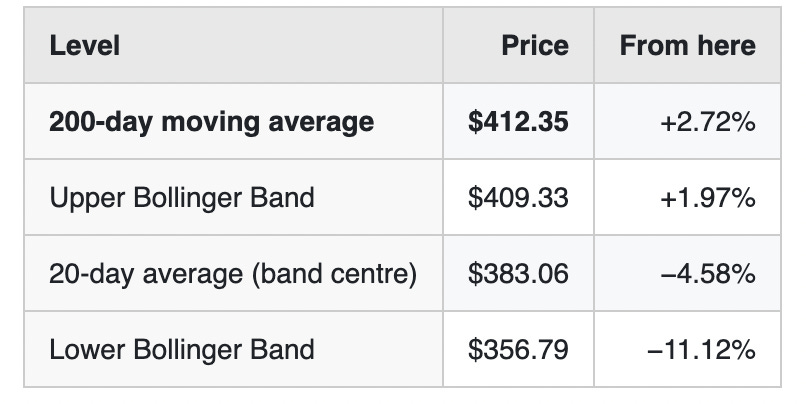This screenshot has width=806, height=404.
Task: Click the 20-day average (band centre) label
Action: [233, 274]
